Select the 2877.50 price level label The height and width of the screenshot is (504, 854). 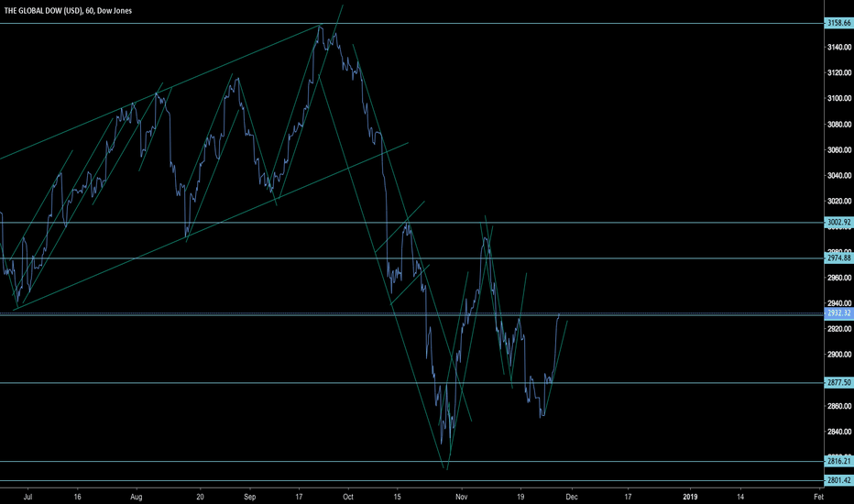[838, 382]
